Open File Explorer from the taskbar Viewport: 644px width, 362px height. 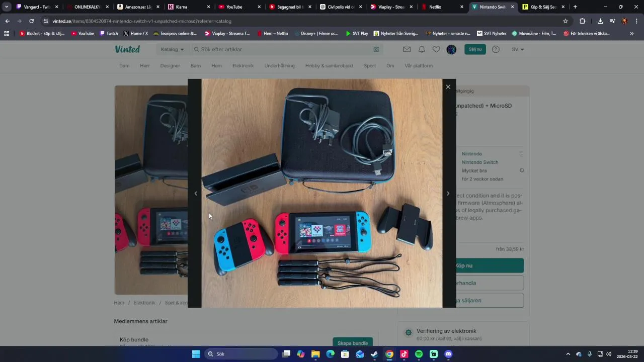coord(315,354)
